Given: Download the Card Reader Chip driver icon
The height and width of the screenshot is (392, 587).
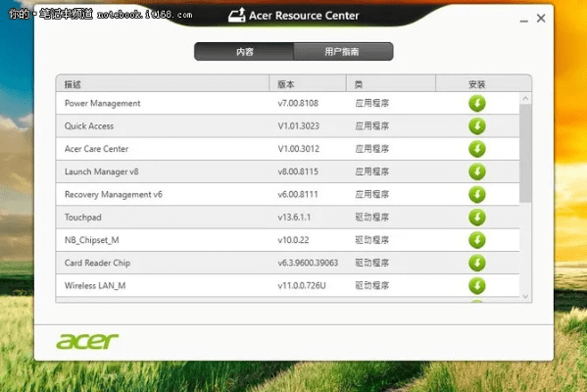Looking at the screenshot, I should [x=477, y=264].
